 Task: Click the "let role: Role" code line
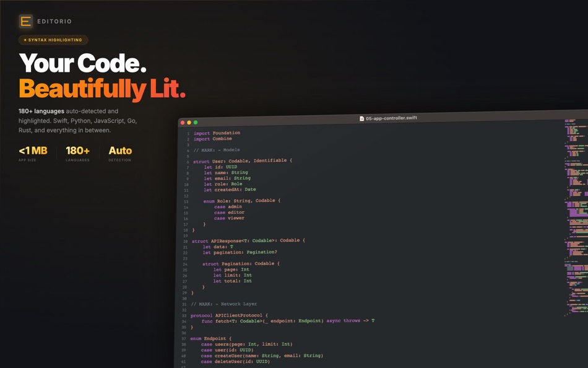(x=223, y=184)
